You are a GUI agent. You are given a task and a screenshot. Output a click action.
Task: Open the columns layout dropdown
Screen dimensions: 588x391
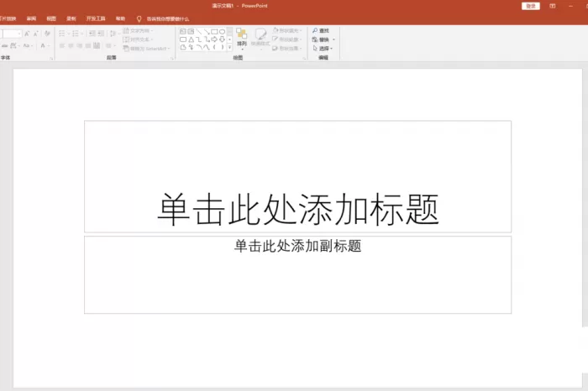110,45
